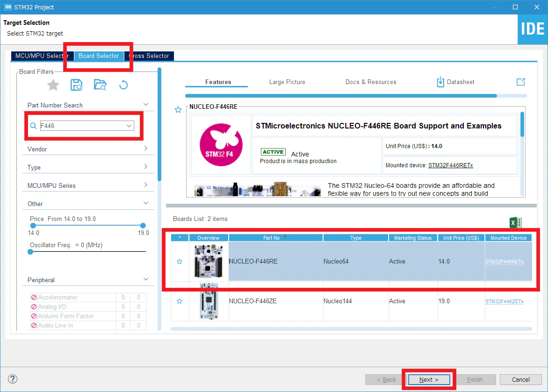Switch to the Cross Selector tab
This screenshot has height=392, width=548.
[149, 56]
